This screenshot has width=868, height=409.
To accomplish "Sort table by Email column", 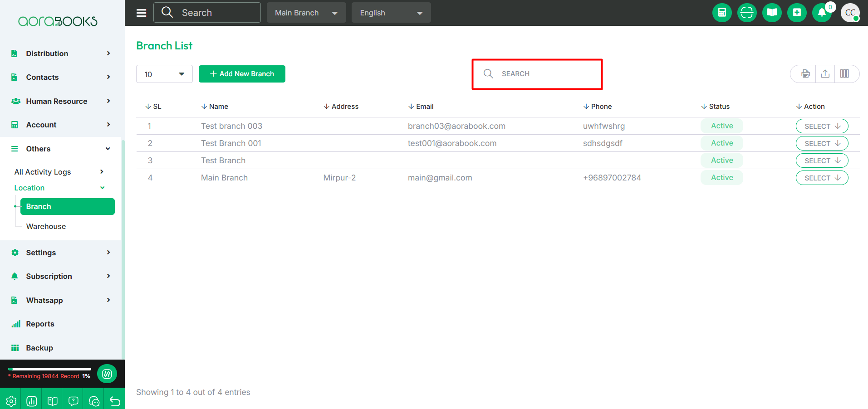I will point(421,106).
